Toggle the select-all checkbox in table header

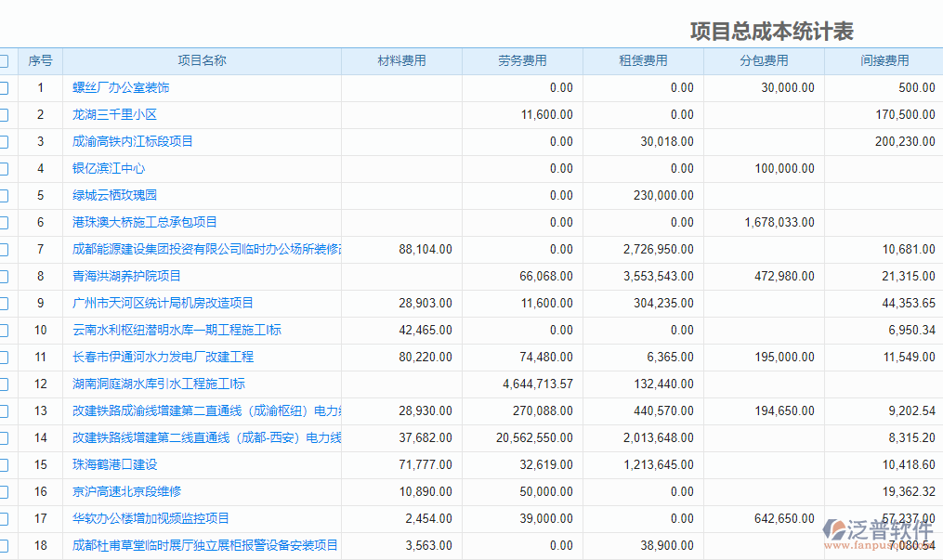[x=7, y=60]
